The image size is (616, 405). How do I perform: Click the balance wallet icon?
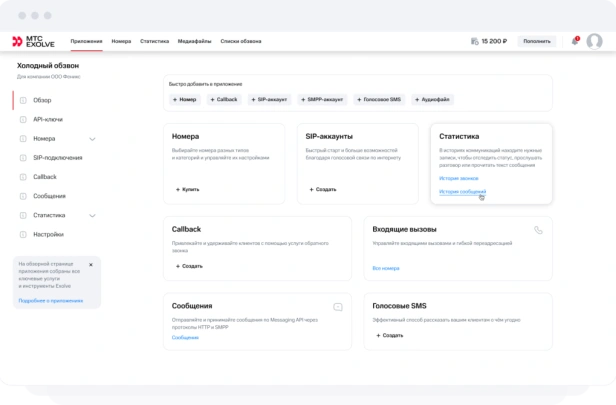pyautogui.click(x=475, y=41)
